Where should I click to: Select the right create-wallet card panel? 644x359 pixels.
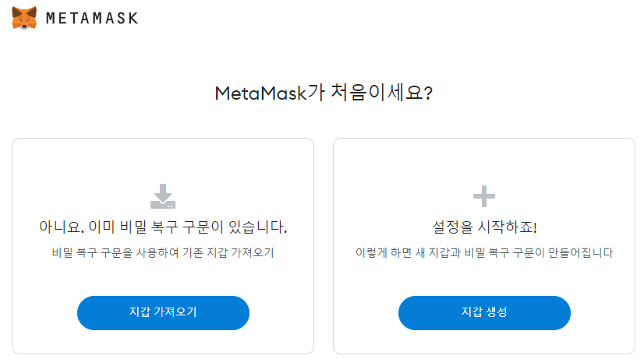point(484,246)
